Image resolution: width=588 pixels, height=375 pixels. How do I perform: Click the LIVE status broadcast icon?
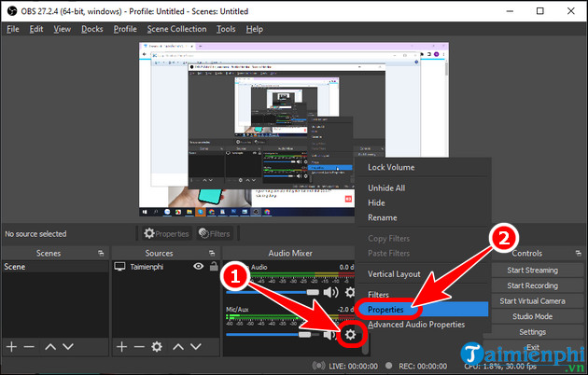click(x=318, y=366)
